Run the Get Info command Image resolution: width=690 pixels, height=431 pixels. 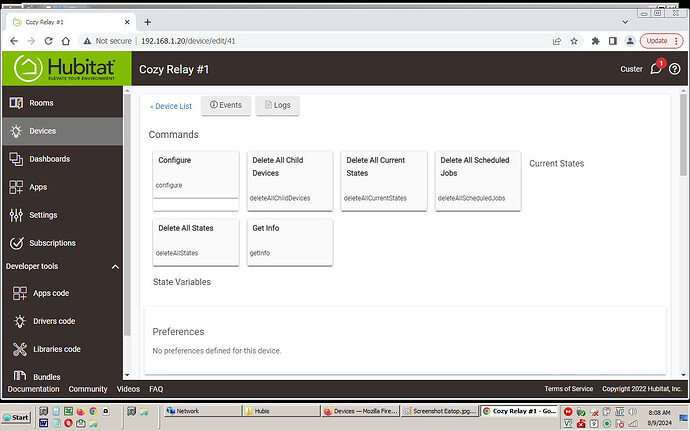coord(290,242)
